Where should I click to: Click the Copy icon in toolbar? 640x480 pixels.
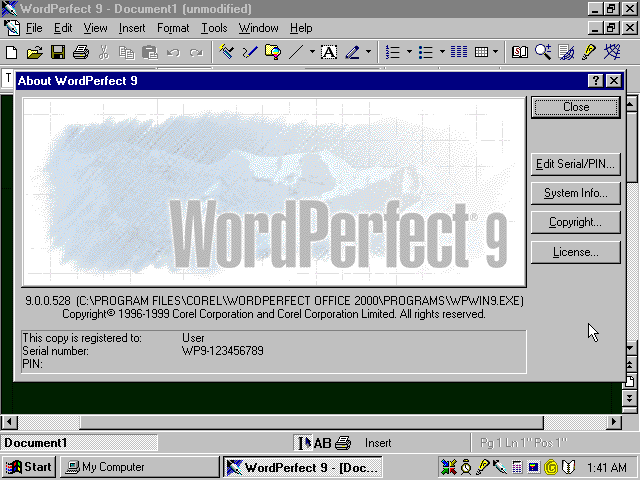[x=127, y=52]
